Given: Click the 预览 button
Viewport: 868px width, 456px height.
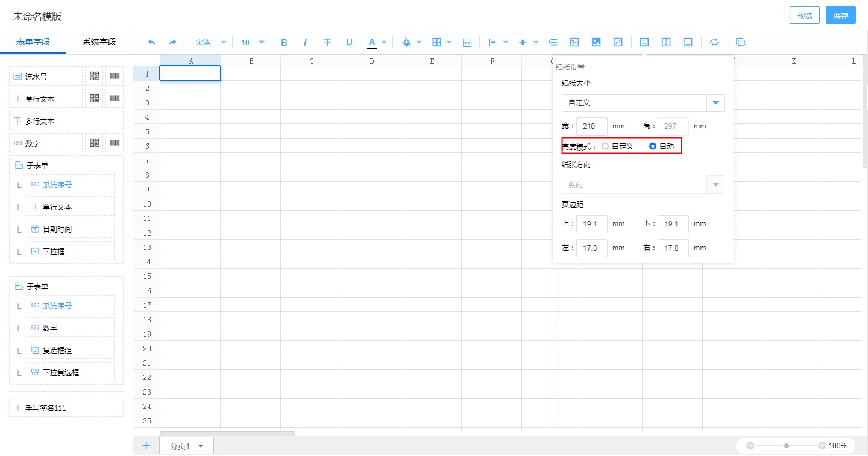Looking at the screenshot, I should [804, 16].
